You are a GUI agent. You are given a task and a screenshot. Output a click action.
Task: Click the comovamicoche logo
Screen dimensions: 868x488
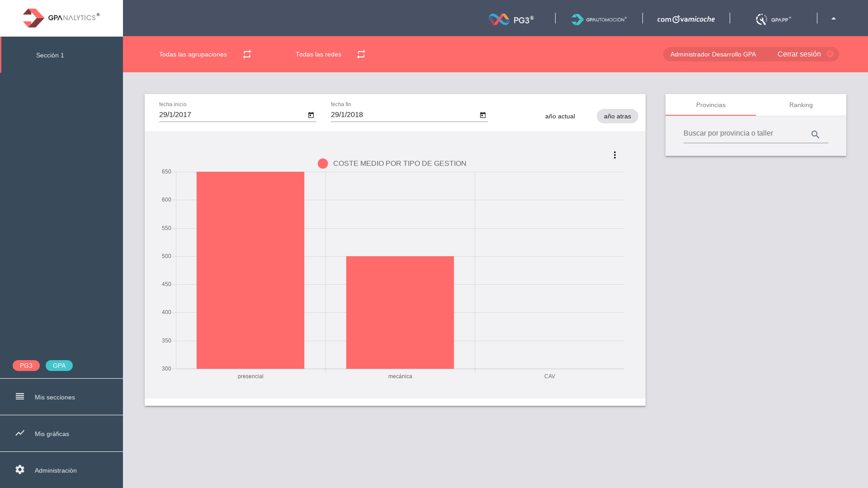pos(686,19)
